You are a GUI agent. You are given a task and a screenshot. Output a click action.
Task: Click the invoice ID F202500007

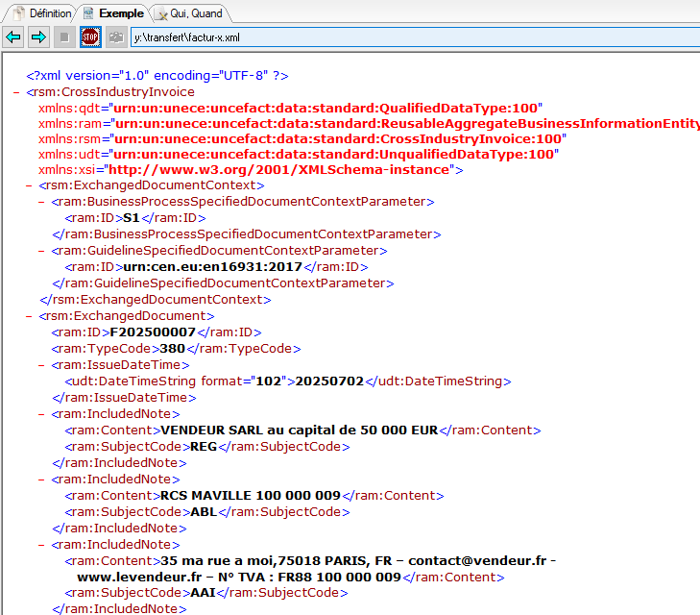[153, 332]
